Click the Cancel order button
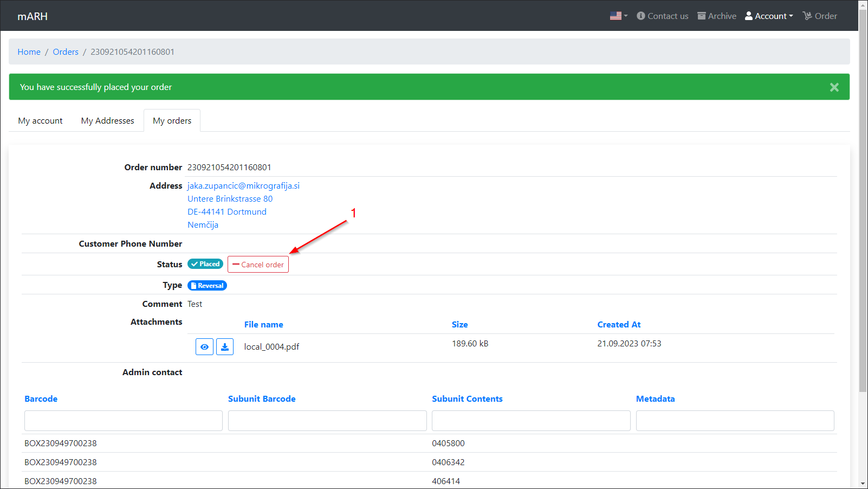Viewport: 868px width, 489px height. [x=258, y=265]
